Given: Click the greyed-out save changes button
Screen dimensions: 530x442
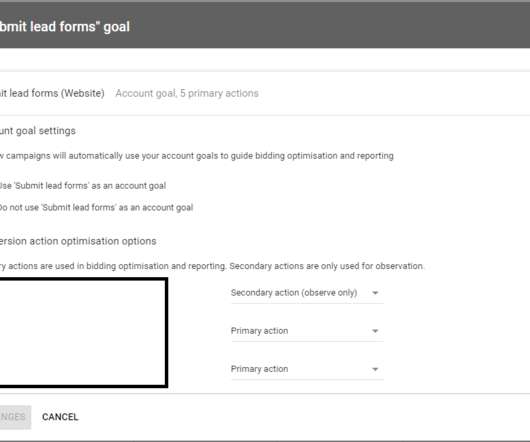Looking at the screenshot, I should [x=15, y=417].
